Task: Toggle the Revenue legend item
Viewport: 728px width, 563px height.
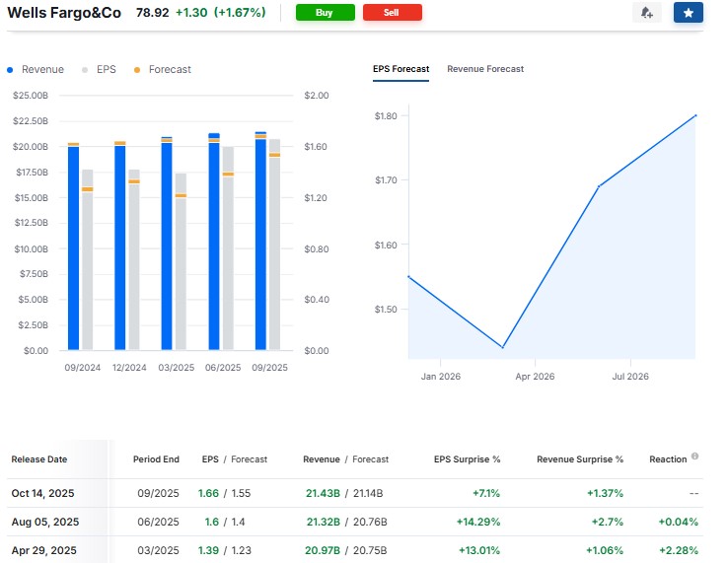Action: click(36, 70)
